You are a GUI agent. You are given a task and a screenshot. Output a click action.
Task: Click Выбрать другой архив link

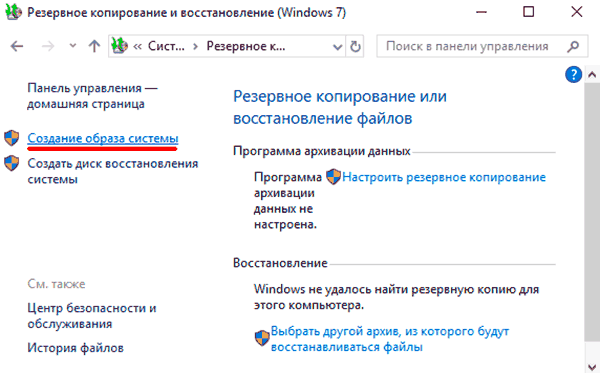(390, 339)
